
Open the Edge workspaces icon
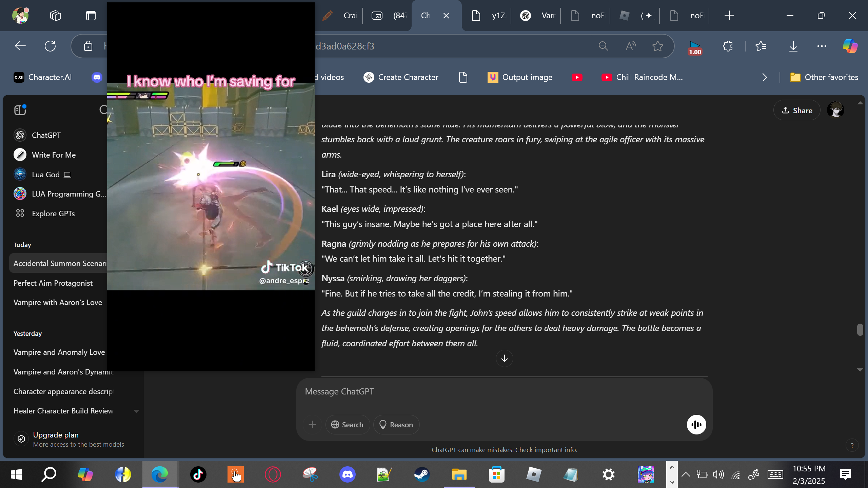[x=56, y=16]
